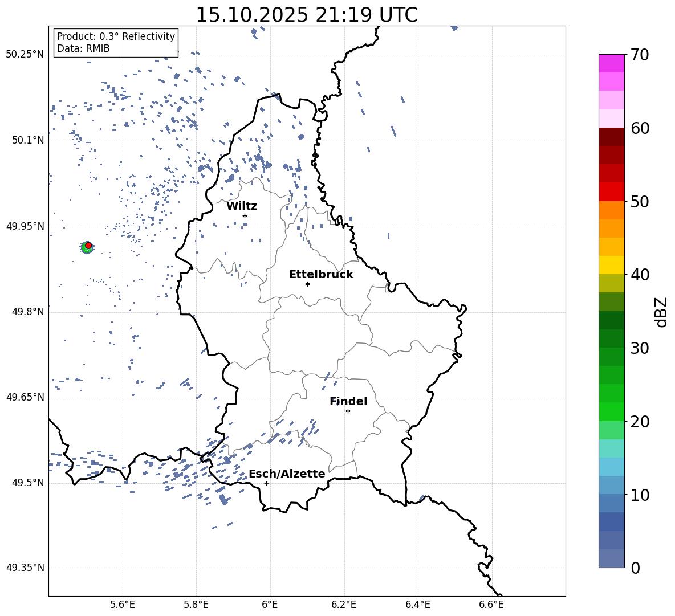Click the 6.4°E longitude label

coord(417,605)
